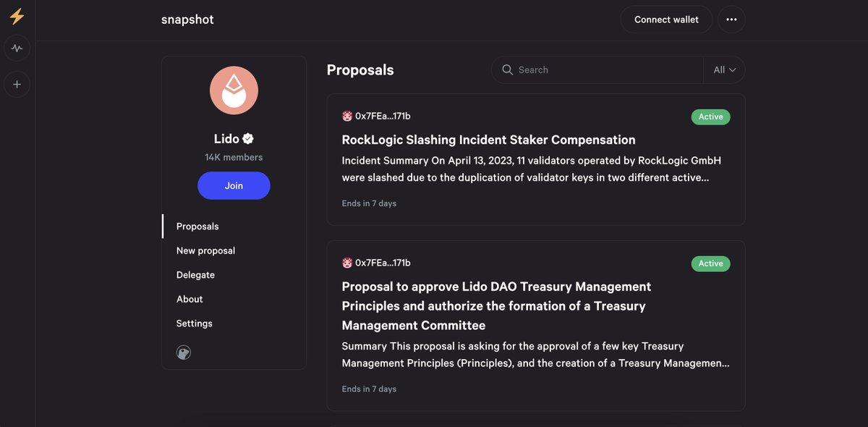Join the Lido space

point(234,185)
